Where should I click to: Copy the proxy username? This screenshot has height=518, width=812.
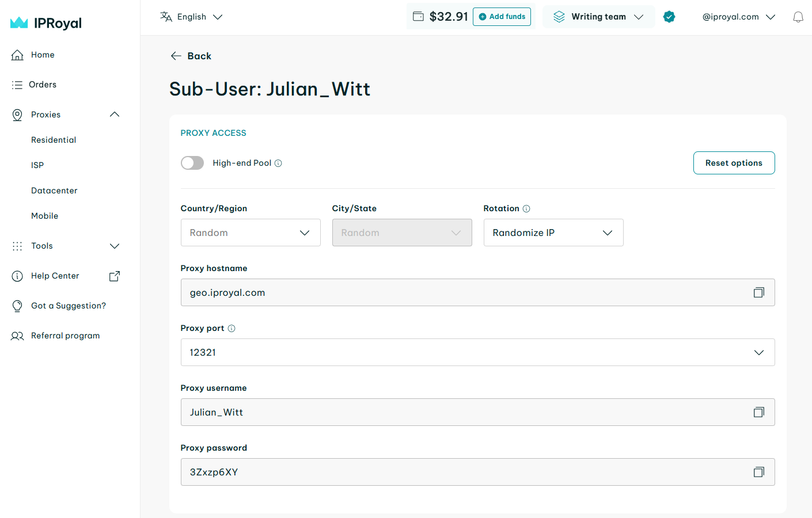click(x=759, y=412)
